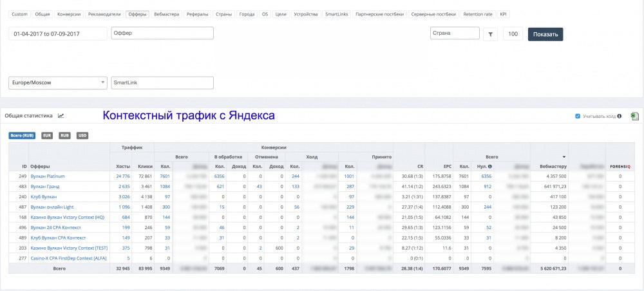The width and height of the screenshot is (644, 291).
Task: Open Казино Вулкан Victory Context [TEST] link
Action: tap(69, 248)
